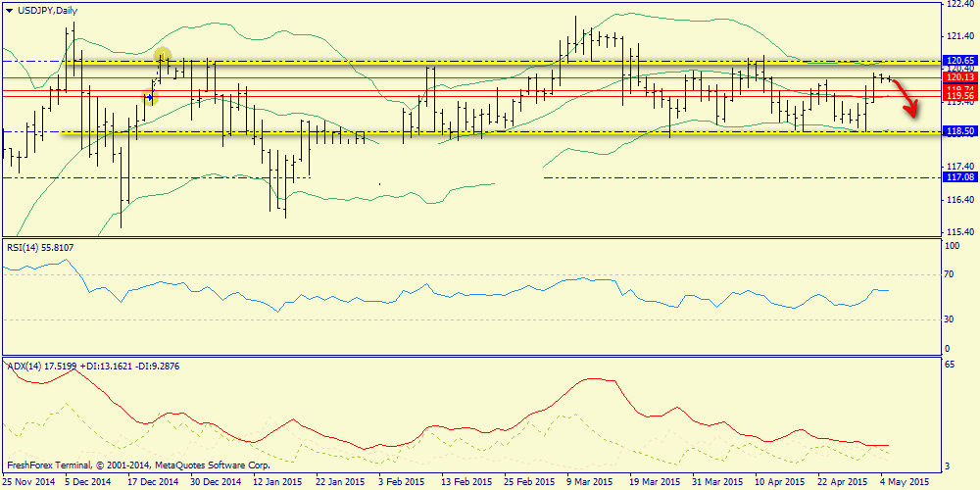This screenshot has height=490, width=980.
Task: Click the upper yellow circle marker
Action: (x=163, y=56)
